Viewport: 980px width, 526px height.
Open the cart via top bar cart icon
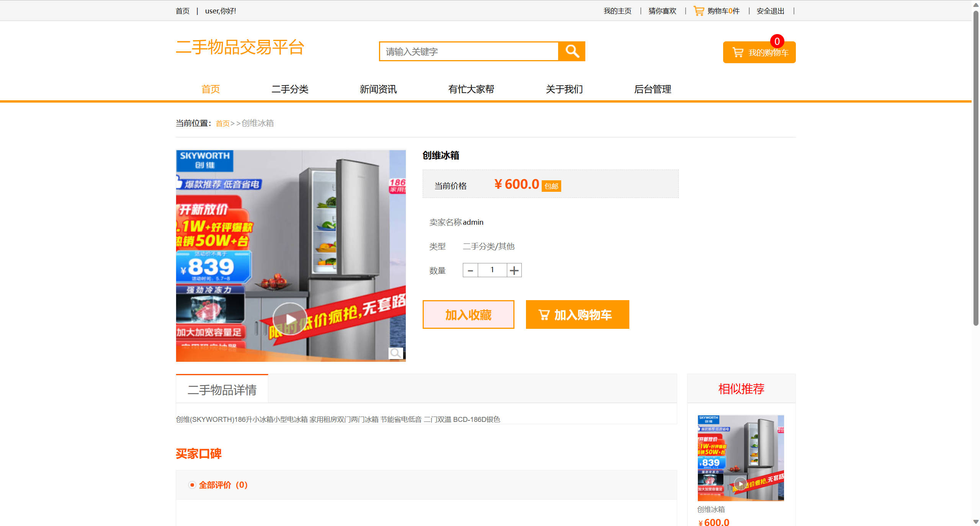coord(698,10)
